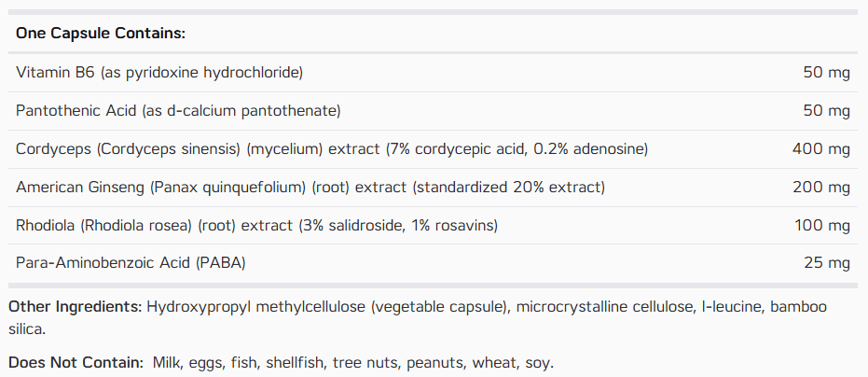Click the 200 mg Ginseng amount
This screenshot has width=868, height=377.
[x=821, y=188]
